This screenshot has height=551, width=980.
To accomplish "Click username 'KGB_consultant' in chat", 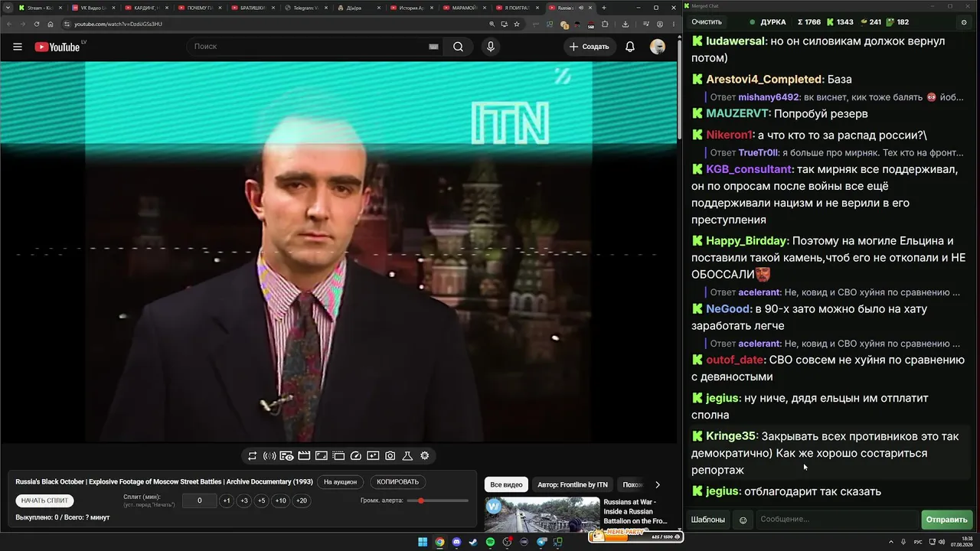I will (749, 169).
